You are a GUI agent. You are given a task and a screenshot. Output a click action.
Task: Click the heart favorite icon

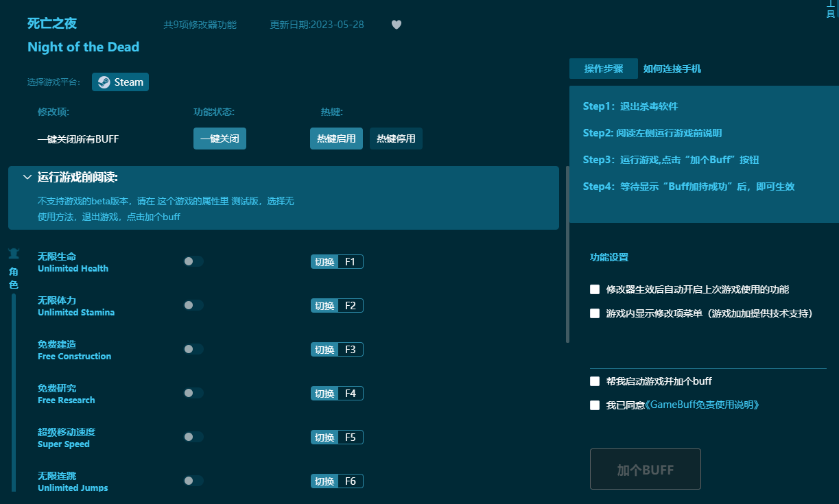(x=397, y=25)
